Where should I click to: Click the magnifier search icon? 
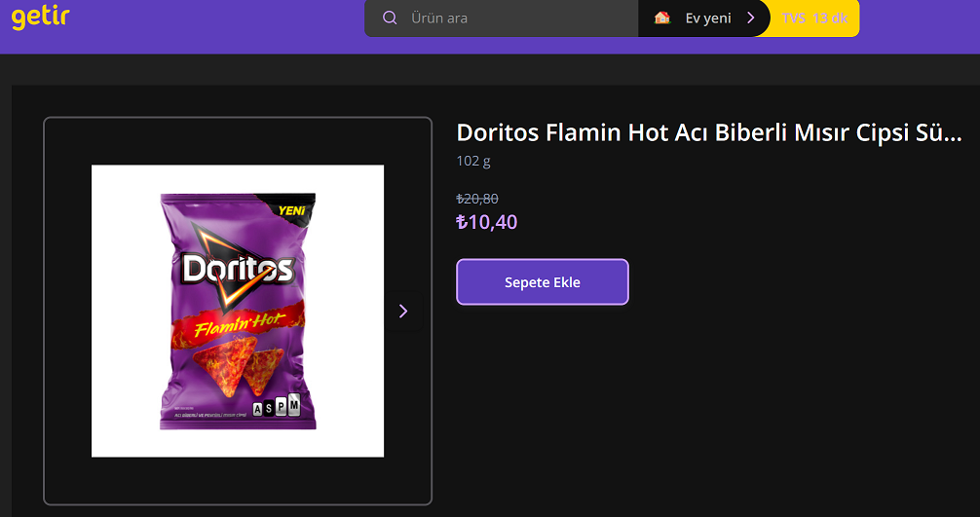(390, 18)
